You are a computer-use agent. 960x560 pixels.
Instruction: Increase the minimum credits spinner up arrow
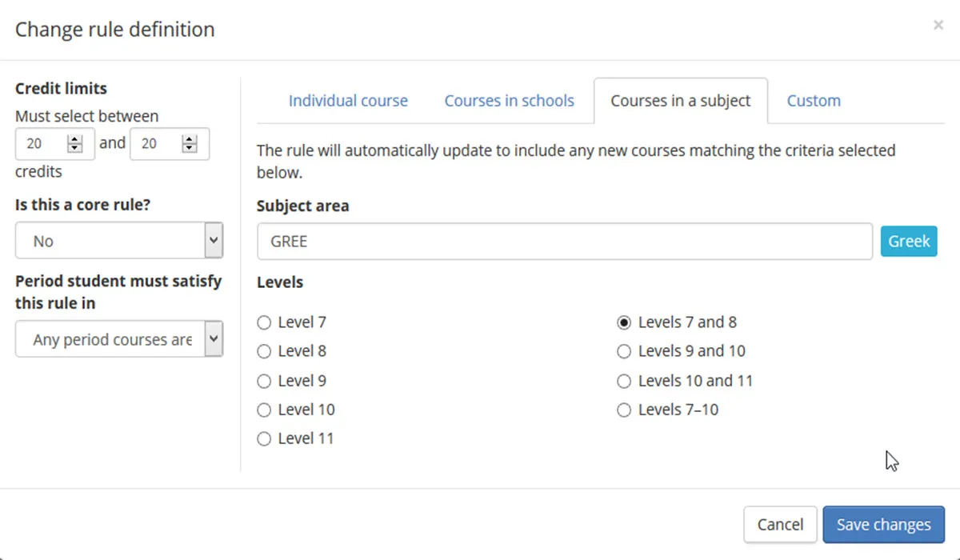click(75, 140)
